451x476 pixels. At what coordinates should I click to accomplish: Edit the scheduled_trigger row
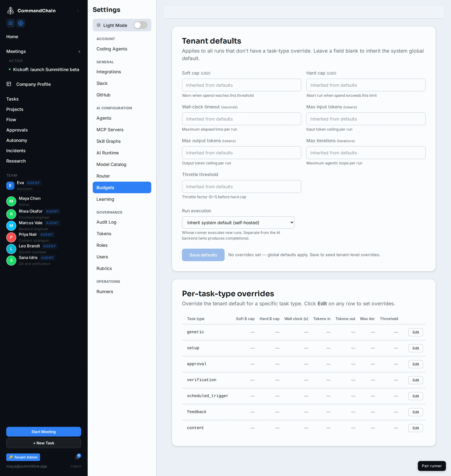tap(415, 396)
